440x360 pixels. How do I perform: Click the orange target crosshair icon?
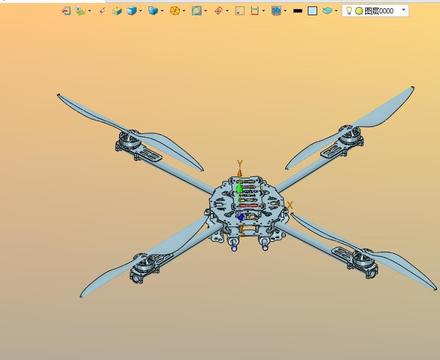point(218,11)
